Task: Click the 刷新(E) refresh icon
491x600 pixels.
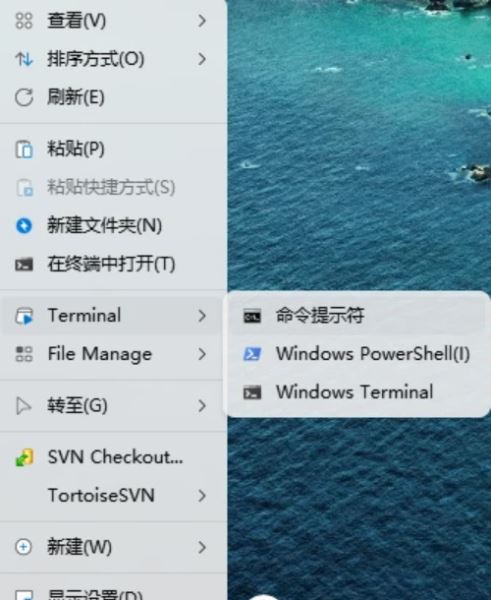Action: [24, 97]
